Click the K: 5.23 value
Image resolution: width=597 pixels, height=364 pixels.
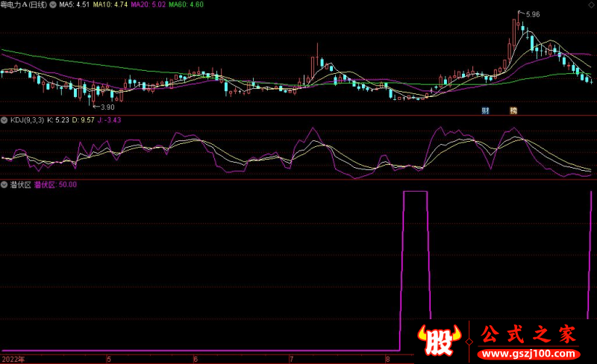pos(58,120)
